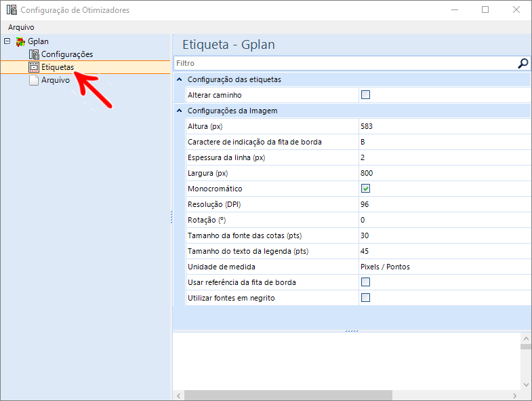Click the Configurações da Imagem header text

pos(232,111)
